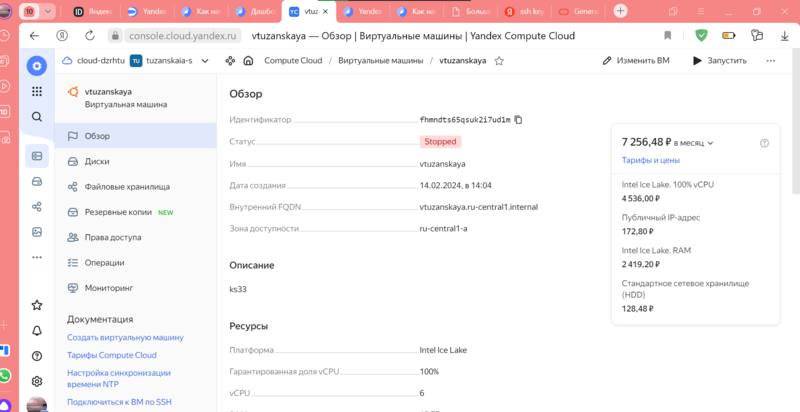The width and height of the screenshot is (800, 412).
Task: Go to Мониторинг in the sidebar
Action: coord(108,288)
